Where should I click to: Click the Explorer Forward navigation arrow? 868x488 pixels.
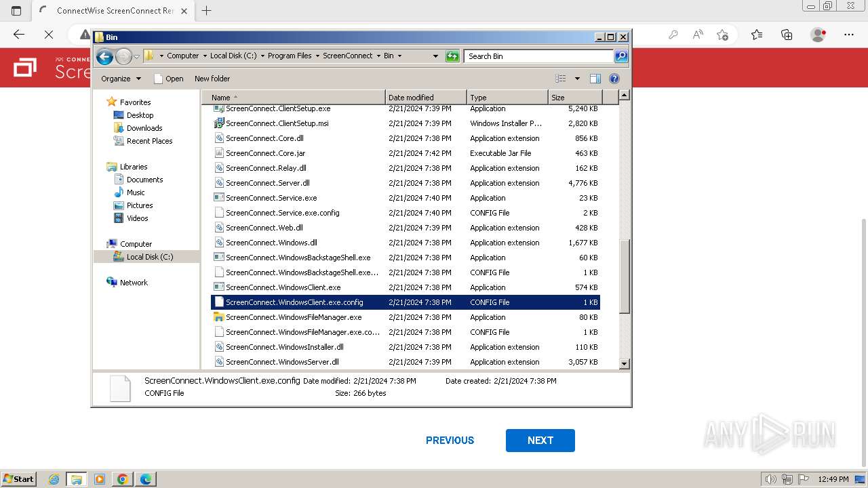click(x=123, y=56)
